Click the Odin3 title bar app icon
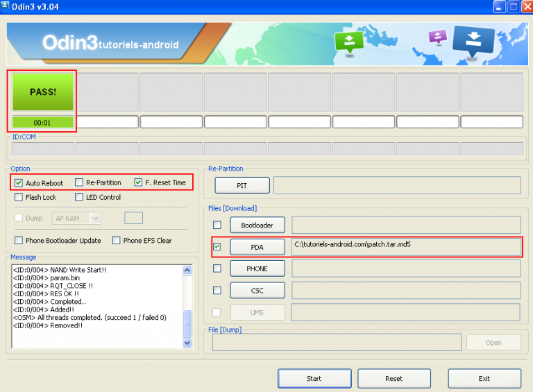Screen dimensions: 533x392 point(5,6)
